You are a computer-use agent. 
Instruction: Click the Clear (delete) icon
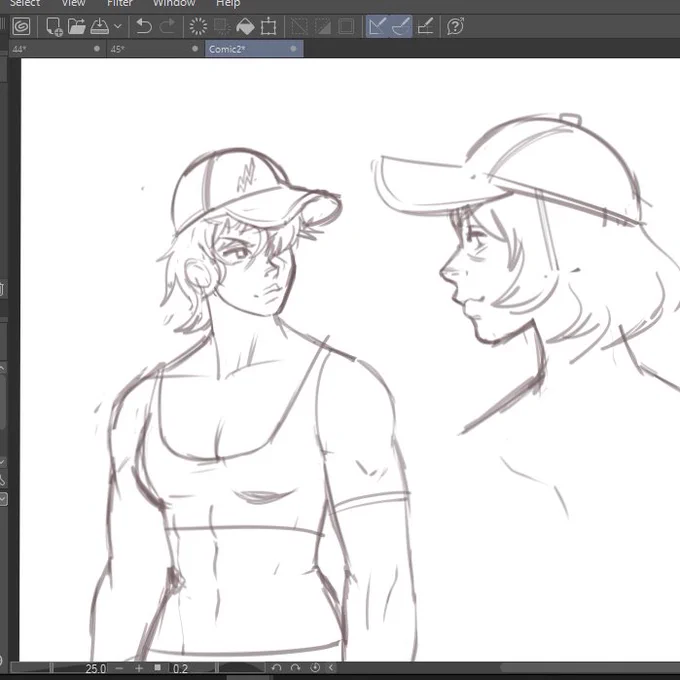pyautogui.click(x=198, y=26)
